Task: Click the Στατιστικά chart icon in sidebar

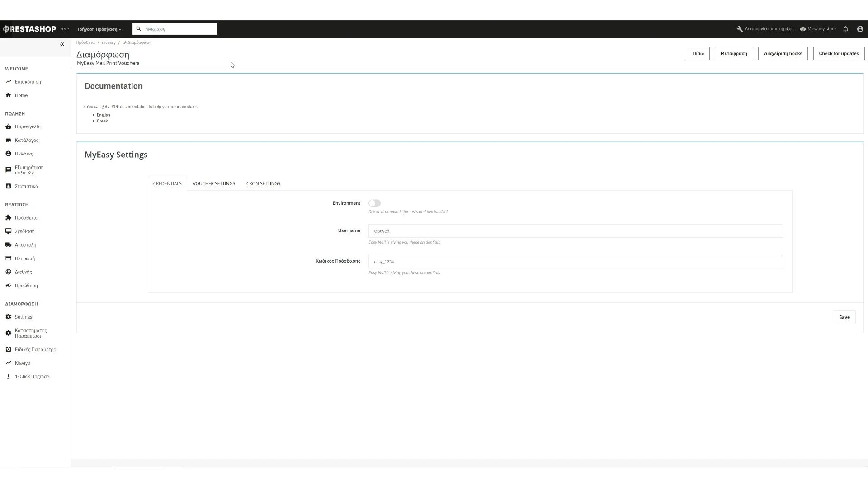Action: (x=8, y=186)
